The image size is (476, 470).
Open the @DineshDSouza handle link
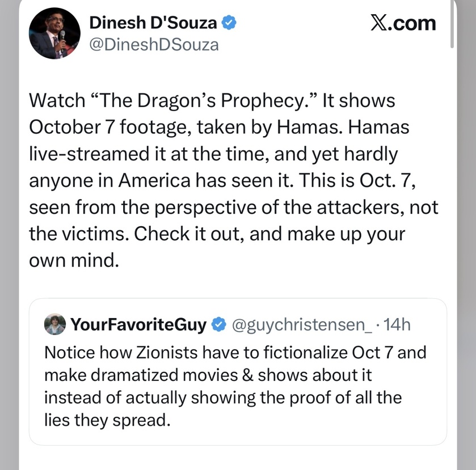point(154,45)
